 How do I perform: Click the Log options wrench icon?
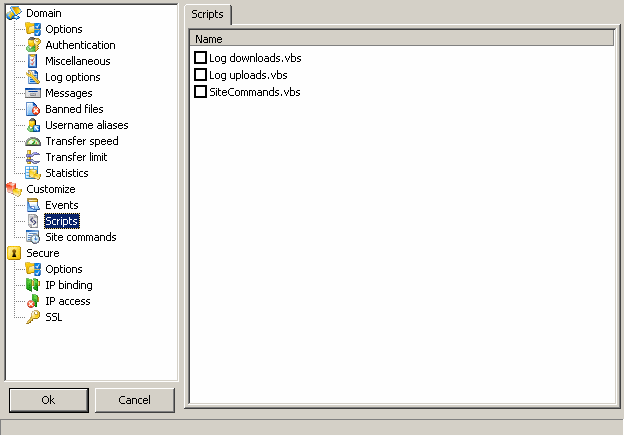(33, 77)
